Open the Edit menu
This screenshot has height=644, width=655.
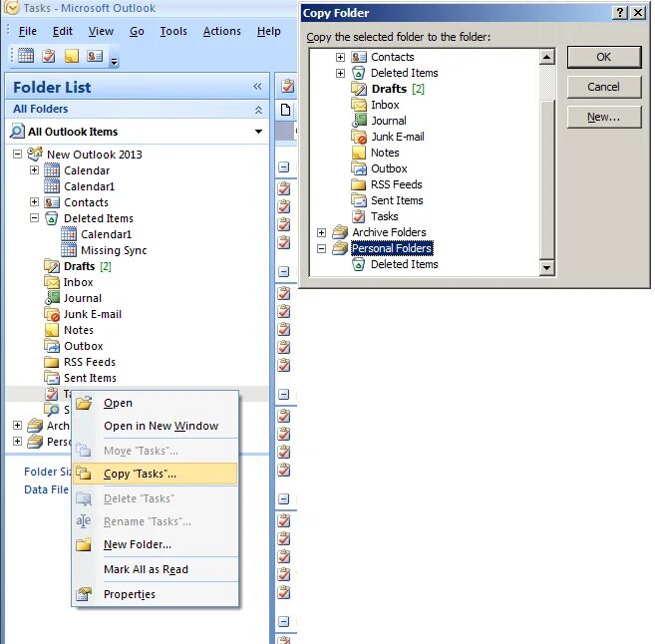pyautogui.click(x=62, y=31)
